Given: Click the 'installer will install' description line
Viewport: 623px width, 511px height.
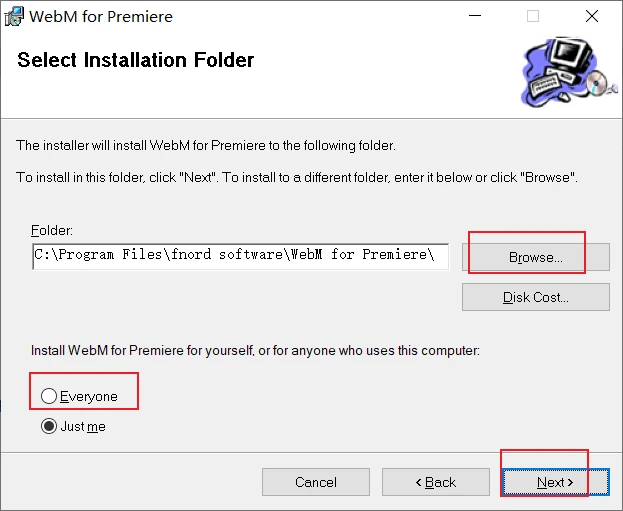Looking at the screenshot, I should tap(206, 145).
